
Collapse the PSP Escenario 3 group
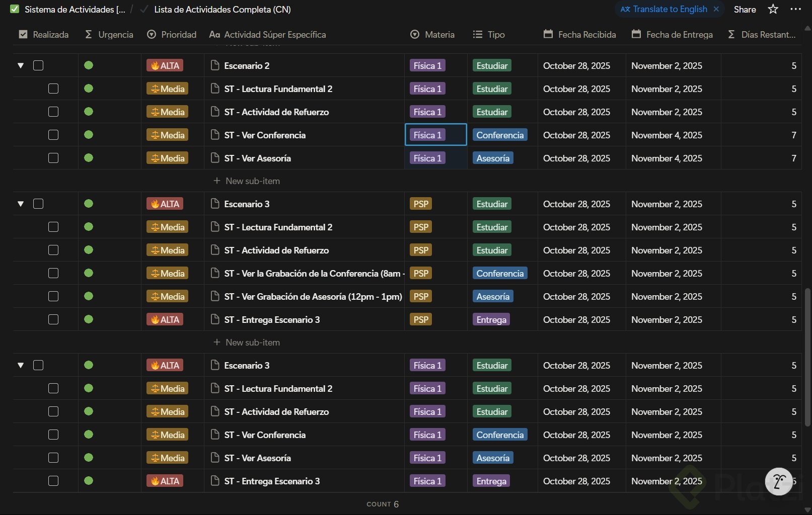pyautogui.click(x=21, y=204)
